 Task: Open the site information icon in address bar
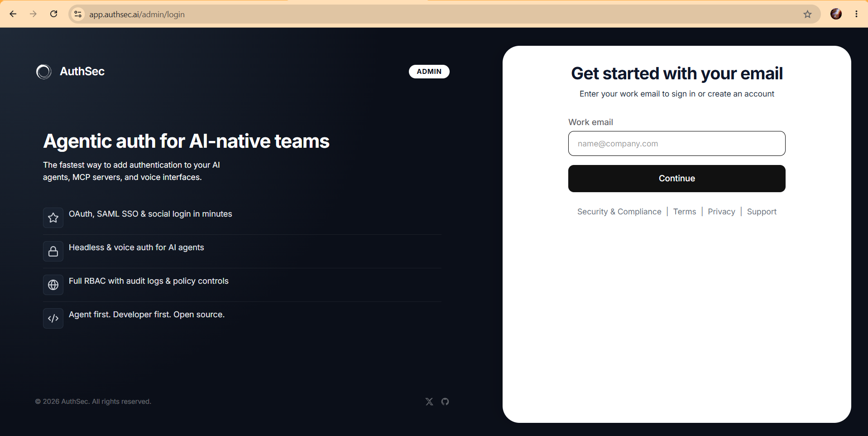pyautogui.click(x=78, y=14)
